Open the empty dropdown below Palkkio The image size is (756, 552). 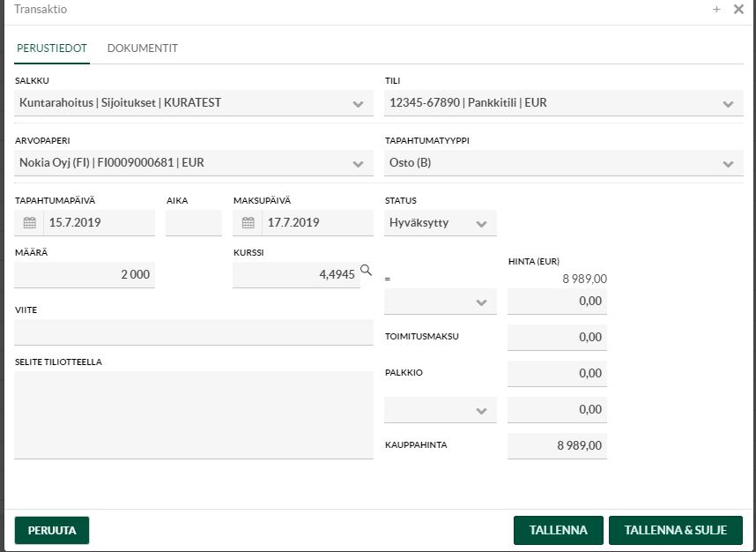pyautogui.click(x=480, y=411)
